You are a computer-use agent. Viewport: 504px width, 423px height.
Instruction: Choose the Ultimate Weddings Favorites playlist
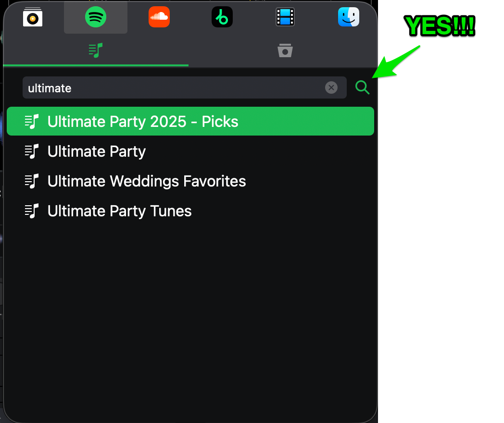pos(190,181)
